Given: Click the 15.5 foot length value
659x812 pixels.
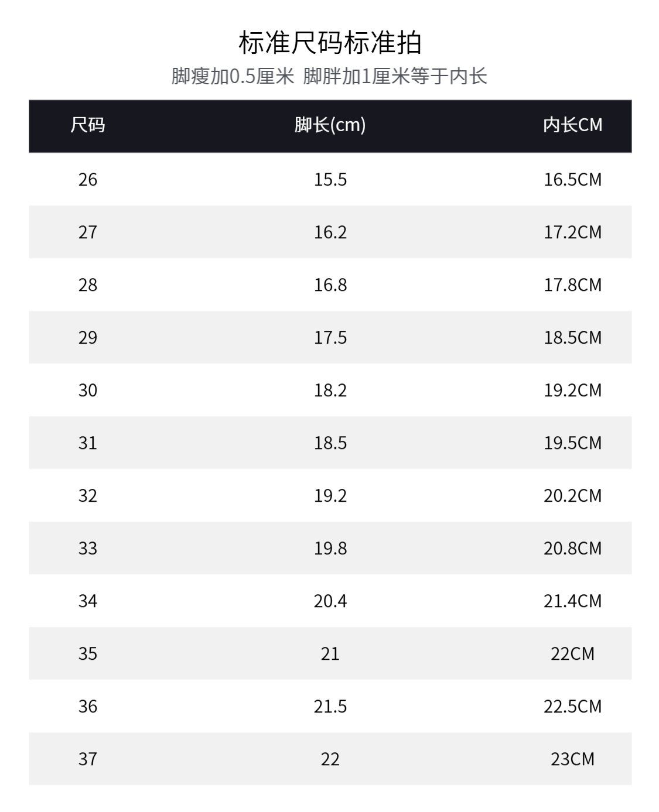Looking at the screenshot, I should (x=330, y=179).
